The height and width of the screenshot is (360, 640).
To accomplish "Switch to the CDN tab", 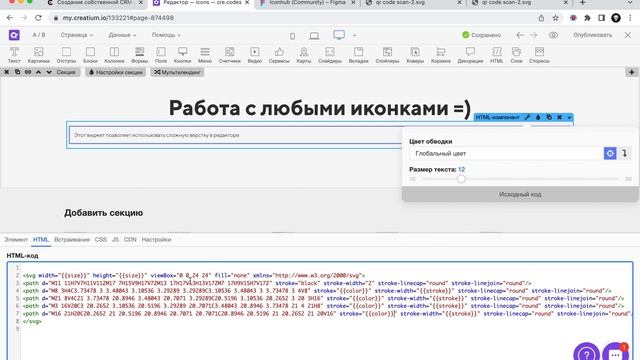I will click(x=130, y=240).
